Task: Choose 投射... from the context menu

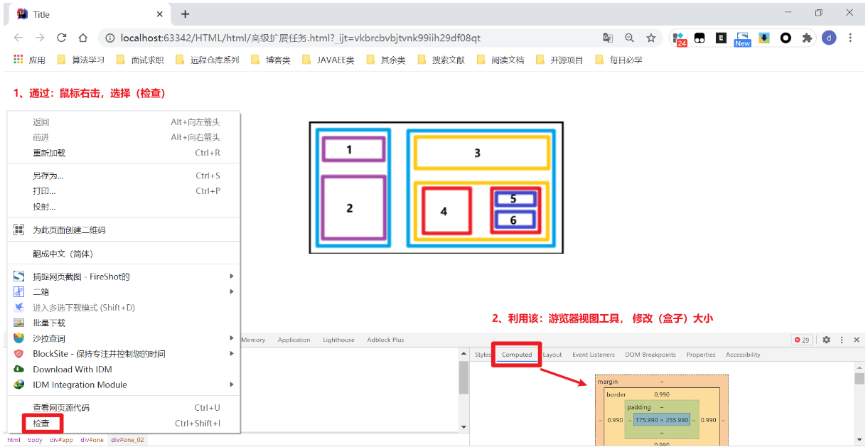Action: tap(124, 207)
